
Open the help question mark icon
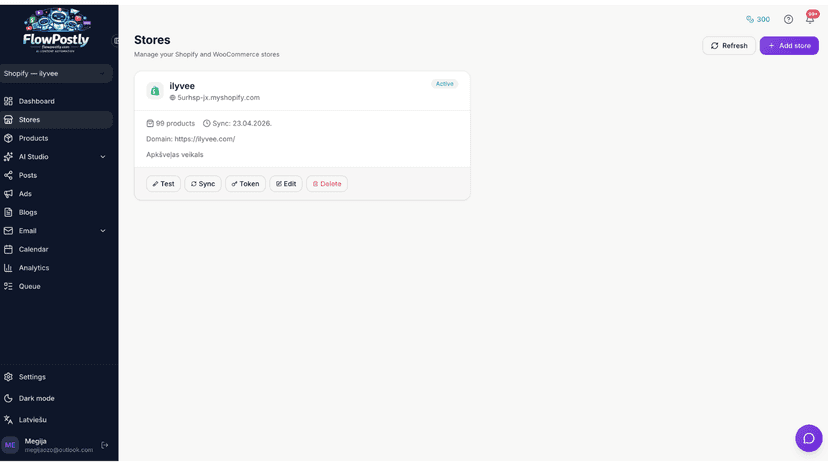788,19
